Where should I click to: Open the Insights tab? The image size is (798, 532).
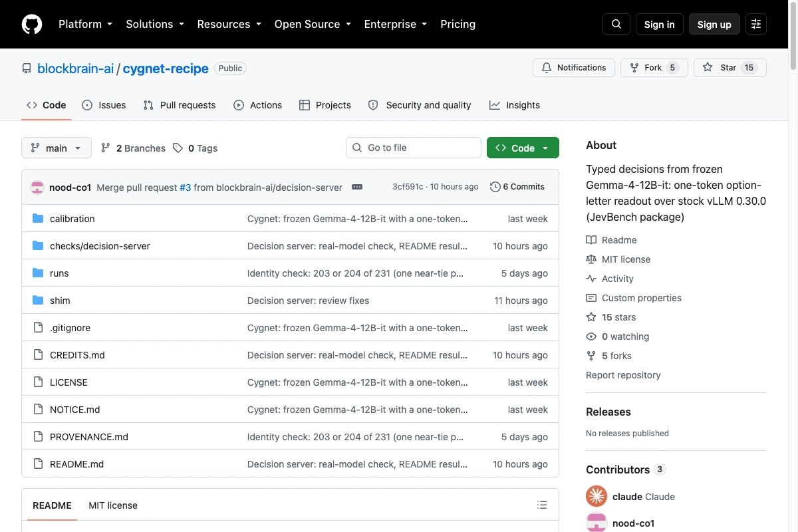(x=515, y=105)
